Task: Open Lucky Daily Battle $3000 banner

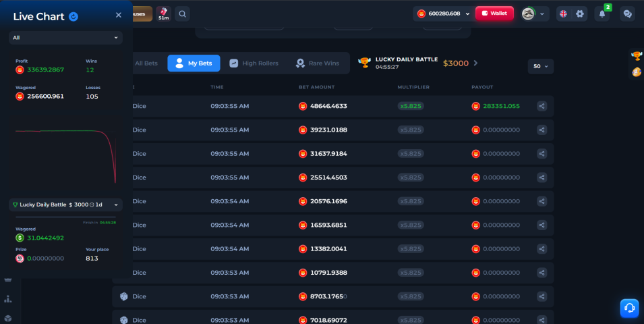Action: [x=417, y=63]
